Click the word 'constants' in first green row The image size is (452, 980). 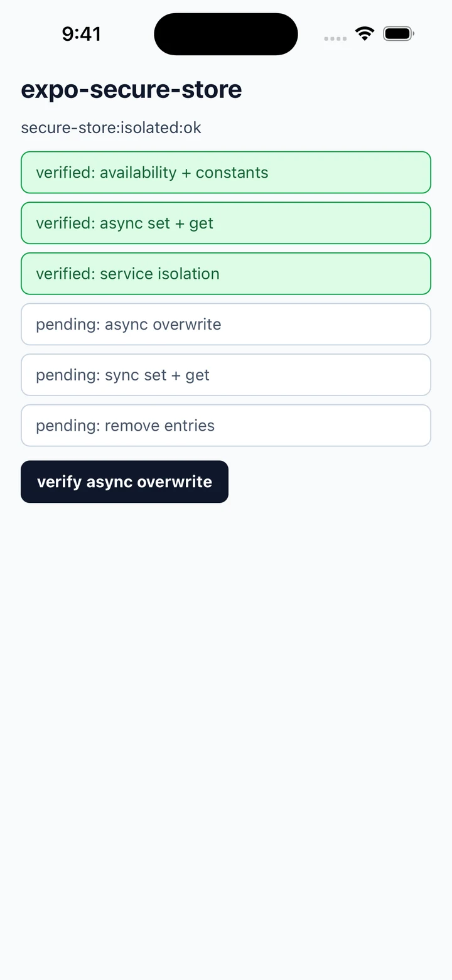tap(232, 173)
